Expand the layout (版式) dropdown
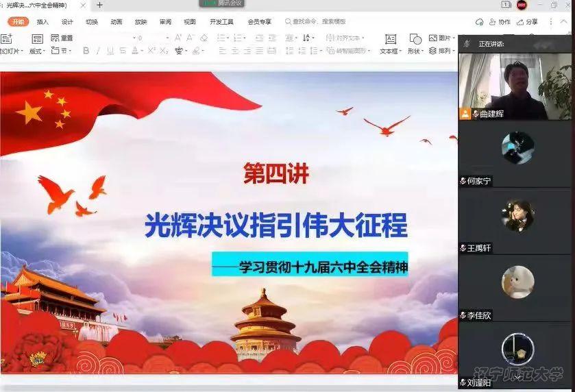 pyautogui.click(x=37, y=51)
